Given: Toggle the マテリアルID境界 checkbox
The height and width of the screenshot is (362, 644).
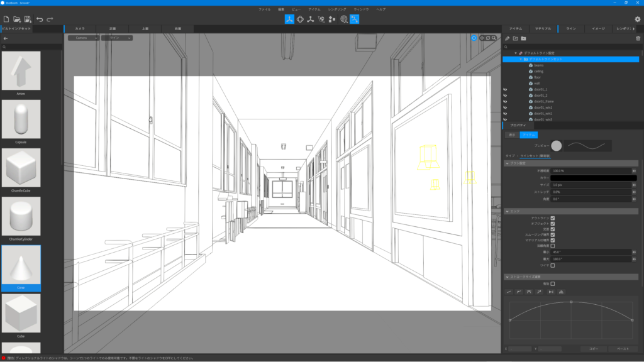Looking at the screenshot, I should tap(553, 240).
